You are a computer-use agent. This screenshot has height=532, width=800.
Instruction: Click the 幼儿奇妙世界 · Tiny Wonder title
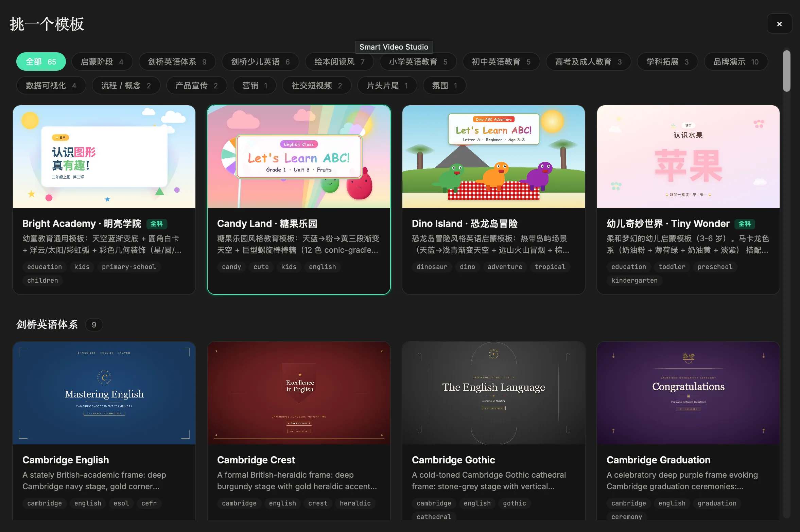pyautogui.click(x=668, y=224)
